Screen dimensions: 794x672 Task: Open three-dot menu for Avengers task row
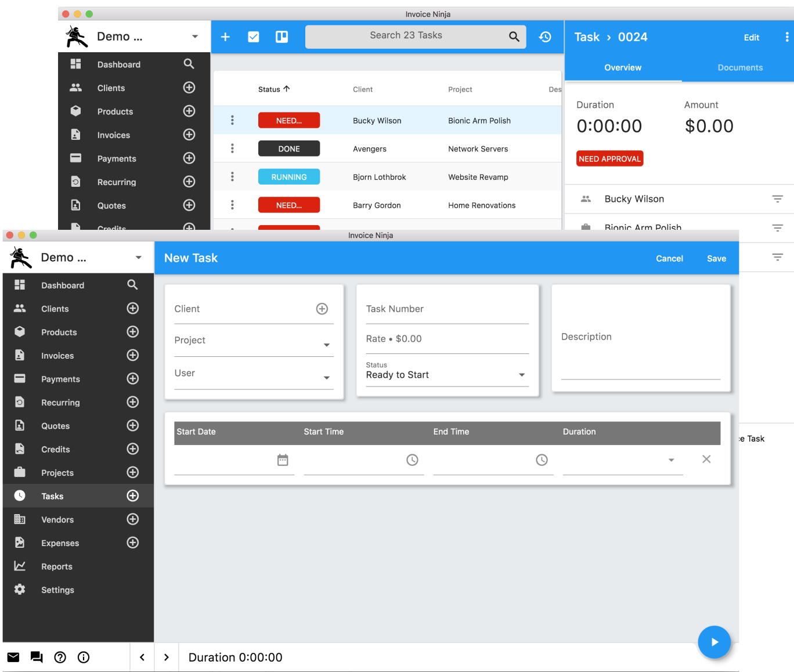(x=232, y=149)
